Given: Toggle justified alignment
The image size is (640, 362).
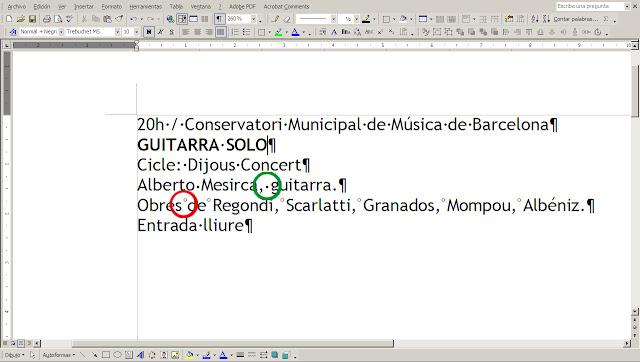Looking at the screenshot, I should click(220, 32).
